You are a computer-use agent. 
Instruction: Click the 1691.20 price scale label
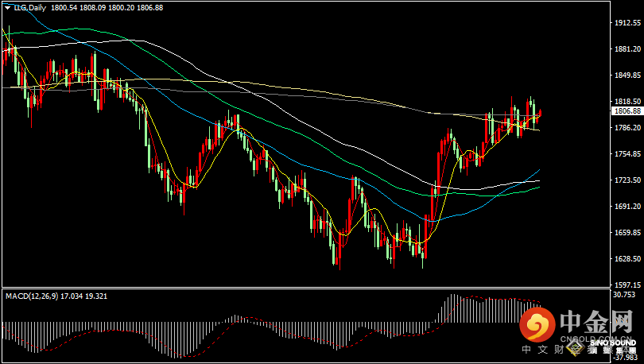point(627,207)
